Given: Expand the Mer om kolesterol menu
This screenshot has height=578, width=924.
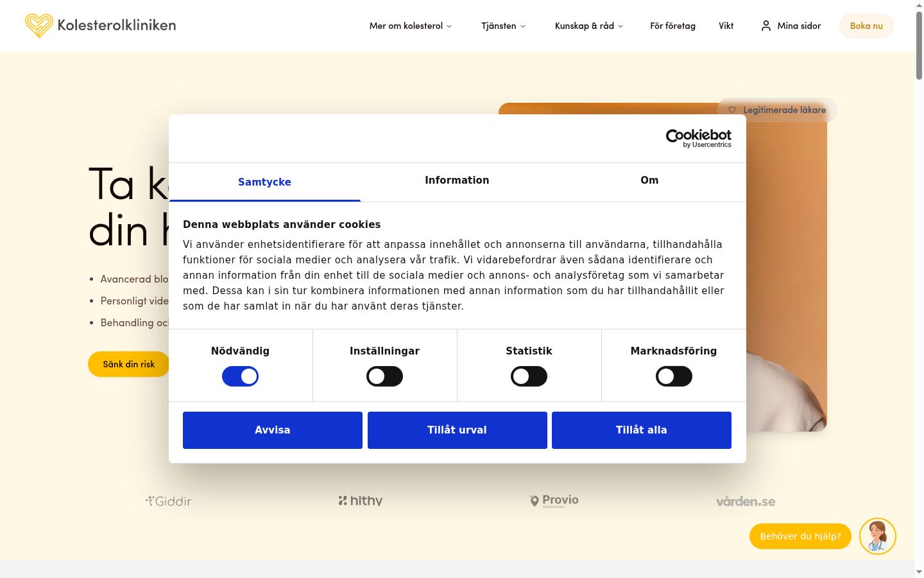Looking at the screenshot, I should coord(411,26).
